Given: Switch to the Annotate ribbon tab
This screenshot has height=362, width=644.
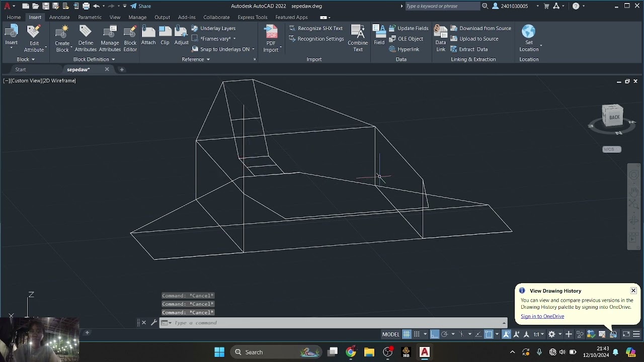Looking at the screenshot, I should [x=59, y=17].
